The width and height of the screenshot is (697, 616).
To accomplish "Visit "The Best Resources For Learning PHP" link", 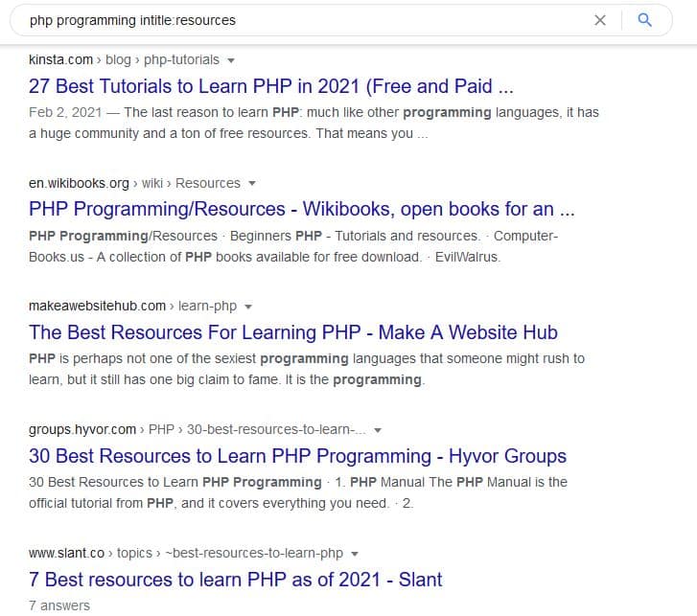I will pyautogui.click(x=293, y=332).
